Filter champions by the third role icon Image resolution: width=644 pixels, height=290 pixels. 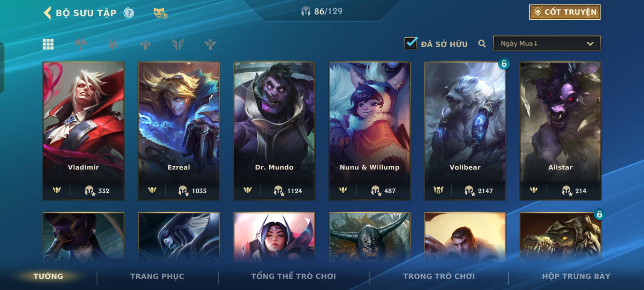pos(145,44)
